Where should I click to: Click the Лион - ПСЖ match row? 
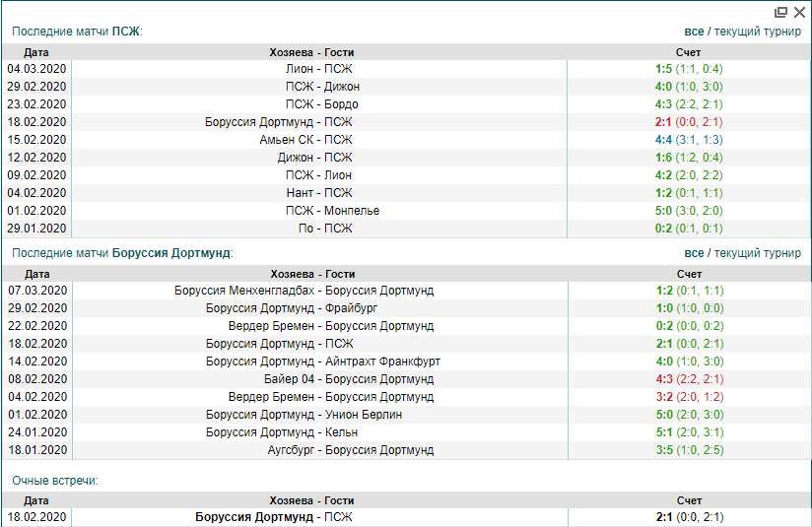click(318, 69)
